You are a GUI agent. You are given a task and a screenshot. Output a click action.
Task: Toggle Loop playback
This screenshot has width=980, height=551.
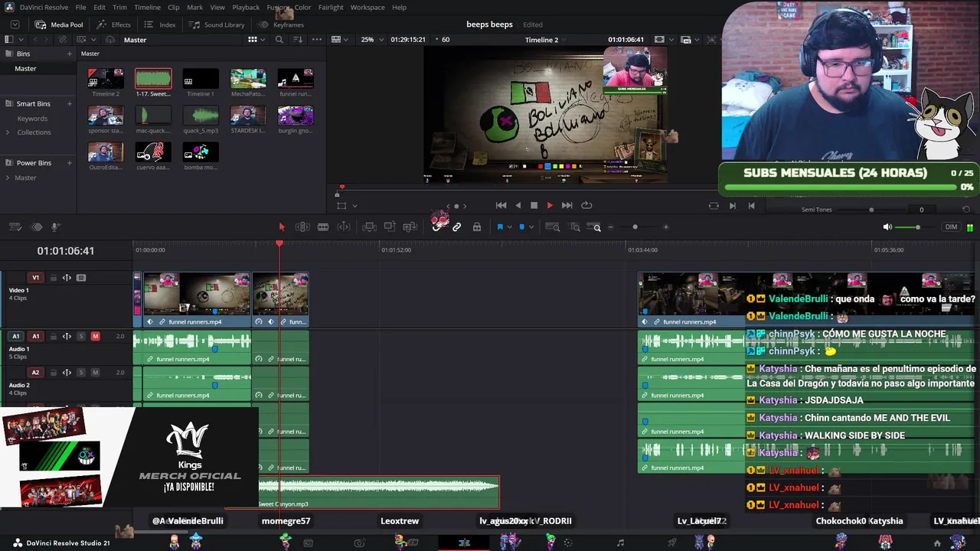point(586,205)
